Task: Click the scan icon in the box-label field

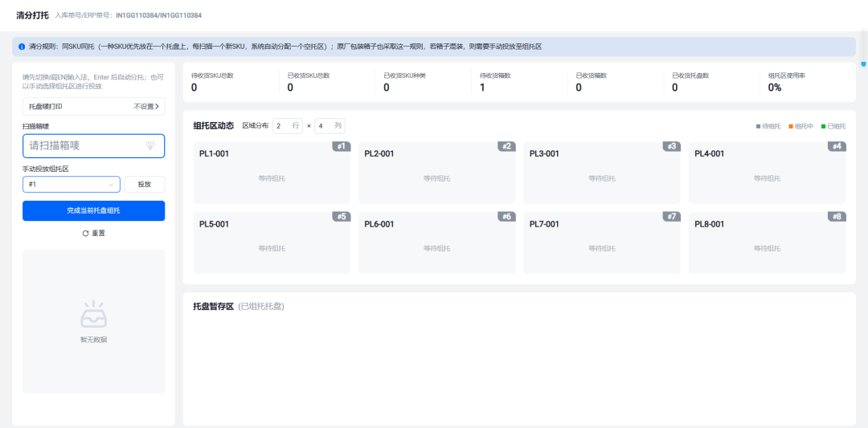Action: click(150, 146)
